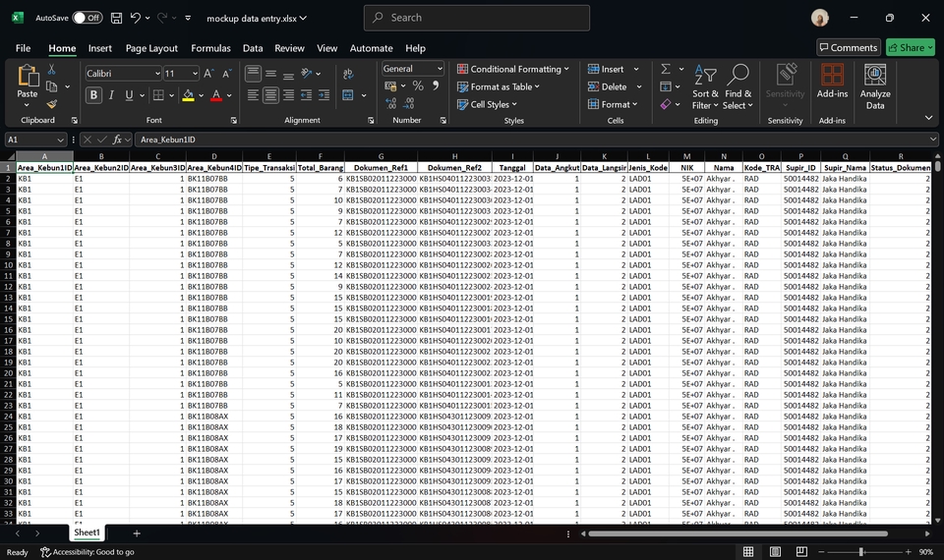The width and height of the screenshot is (944, 560).
Task: Switch to the Review tab
Action: [289, 48]
